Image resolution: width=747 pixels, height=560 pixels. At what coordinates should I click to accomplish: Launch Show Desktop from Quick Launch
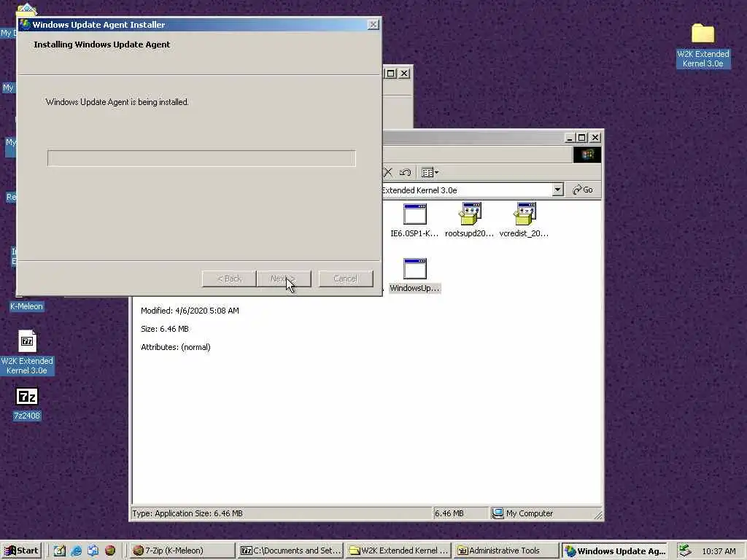tap(59, 551)
